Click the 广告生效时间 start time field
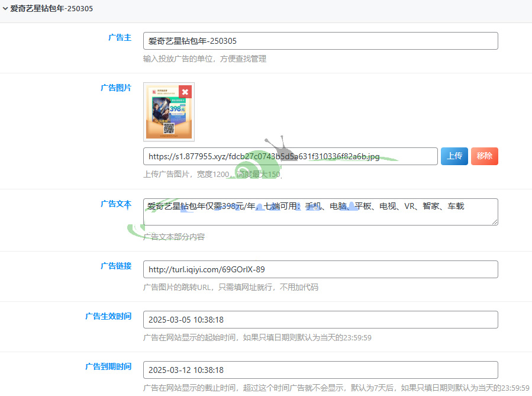Image resolution: width=532 pixels, height=396 pixels. 321,320
